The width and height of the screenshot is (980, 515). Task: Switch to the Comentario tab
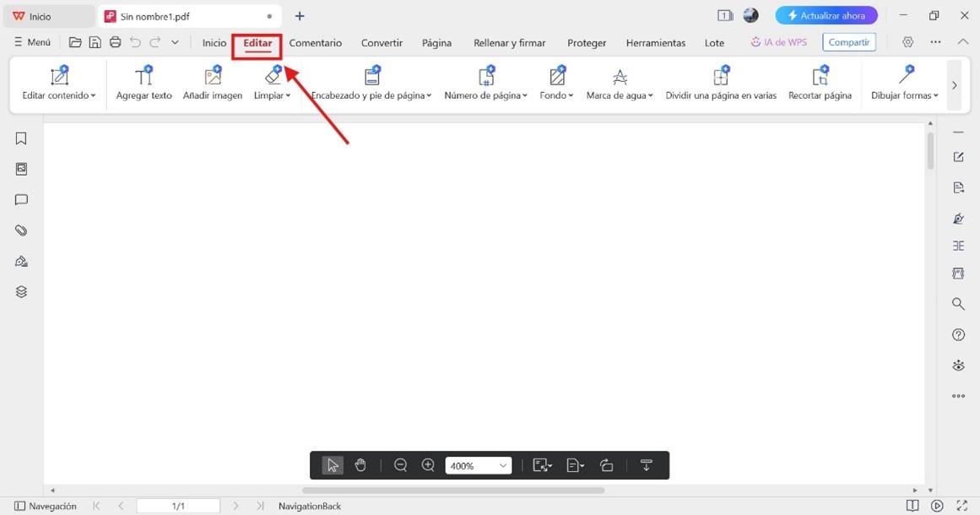coord(315,42)
